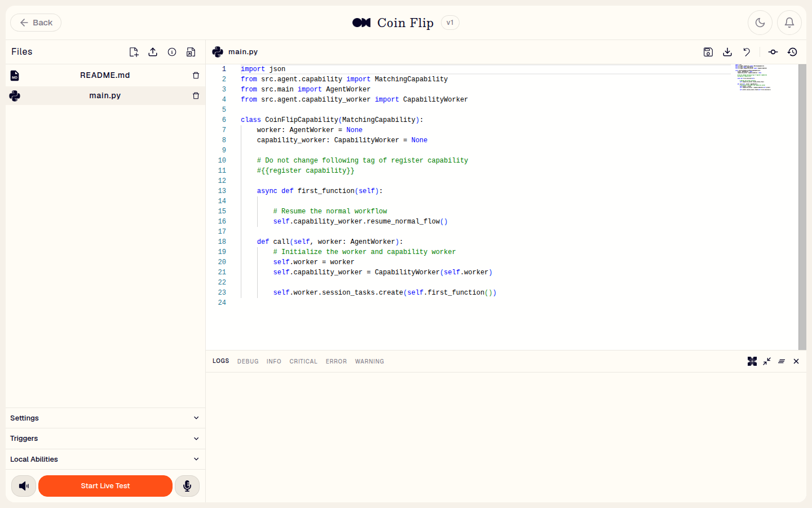Viewport: 812px width, 508px height.
Task: Click Start Live Test
Action: pos(105,486)
